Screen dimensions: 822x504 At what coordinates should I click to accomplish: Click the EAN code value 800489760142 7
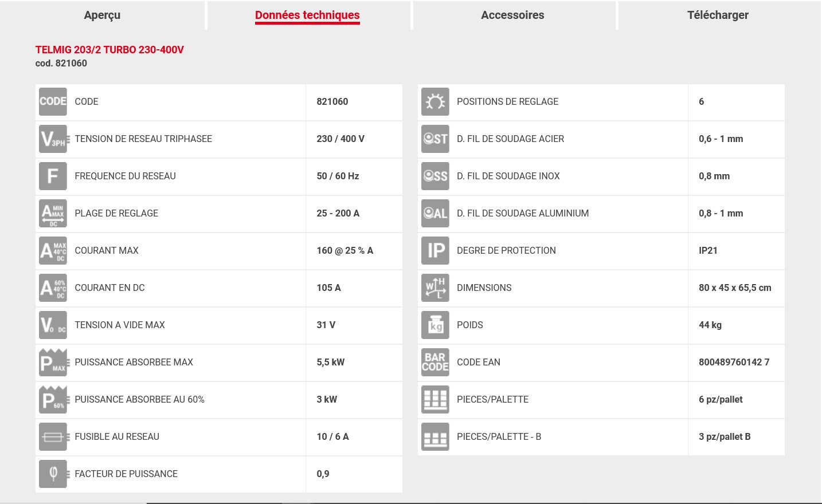click(x=734, y=363)
